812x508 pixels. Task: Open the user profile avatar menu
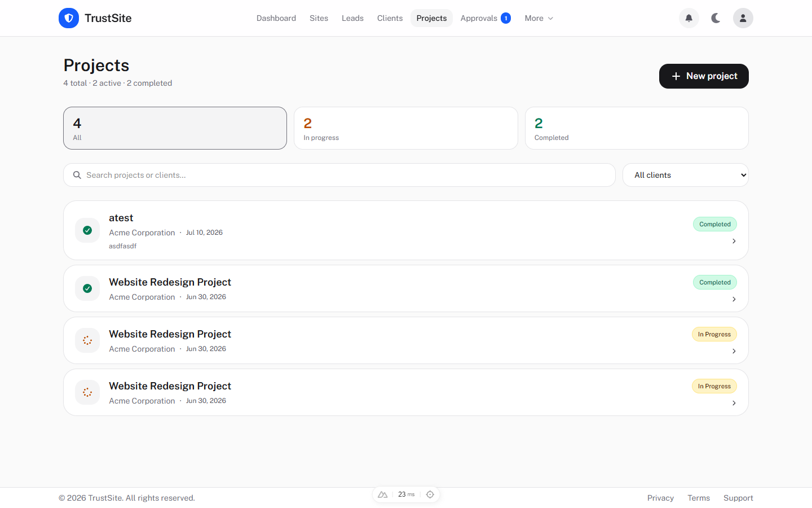tap(743, 18)
